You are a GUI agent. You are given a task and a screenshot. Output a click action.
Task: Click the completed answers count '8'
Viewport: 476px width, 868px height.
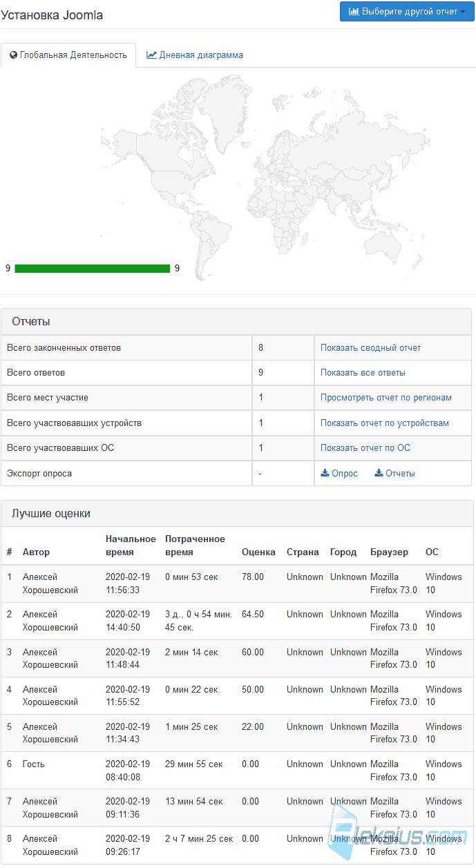(261, 348)
